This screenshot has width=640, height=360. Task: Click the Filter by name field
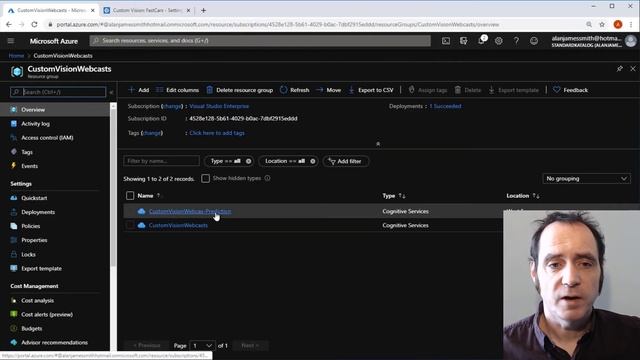pyautogui.click(x=161, y=161)
